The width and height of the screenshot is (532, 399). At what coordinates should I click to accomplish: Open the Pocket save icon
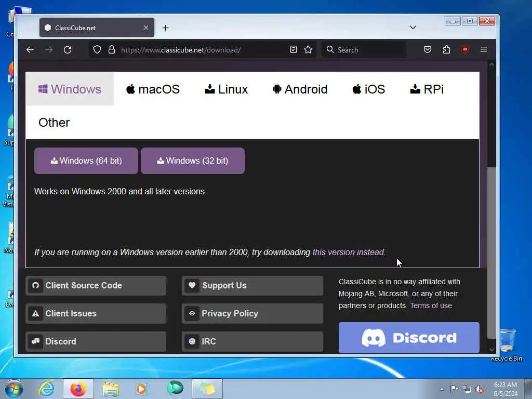pyautogui.click(x=428, y=49)
